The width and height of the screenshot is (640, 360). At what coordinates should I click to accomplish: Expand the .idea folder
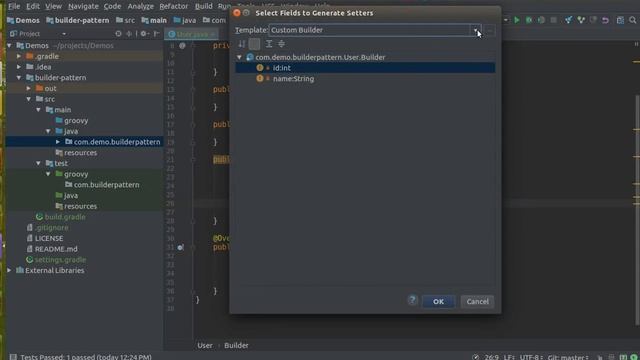point(19,67)
